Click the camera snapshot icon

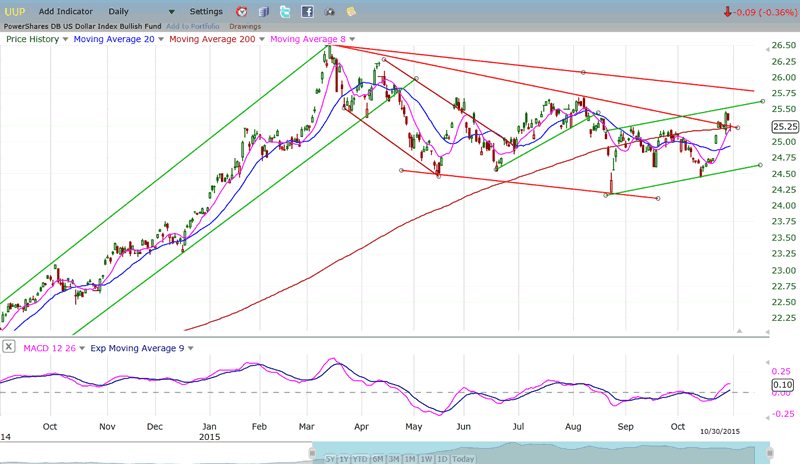[x=329, y=12]
